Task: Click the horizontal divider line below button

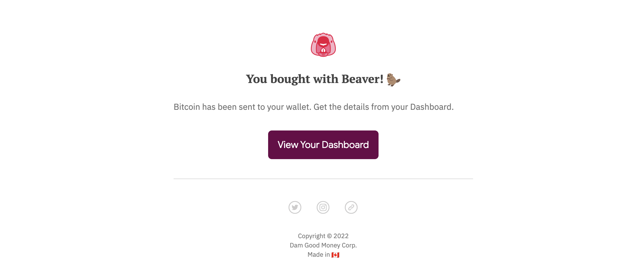Action: pyautogui.click(x=323, y=179)
